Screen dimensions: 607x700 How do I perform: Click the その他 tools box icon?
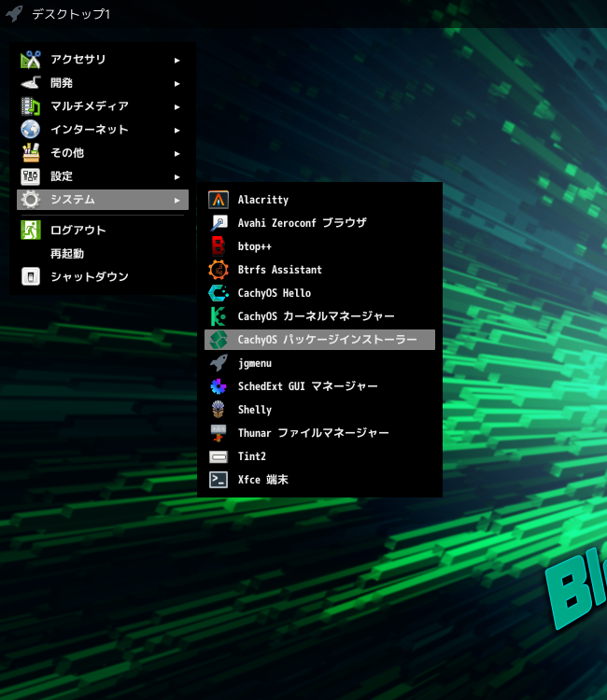pos(31,153)
